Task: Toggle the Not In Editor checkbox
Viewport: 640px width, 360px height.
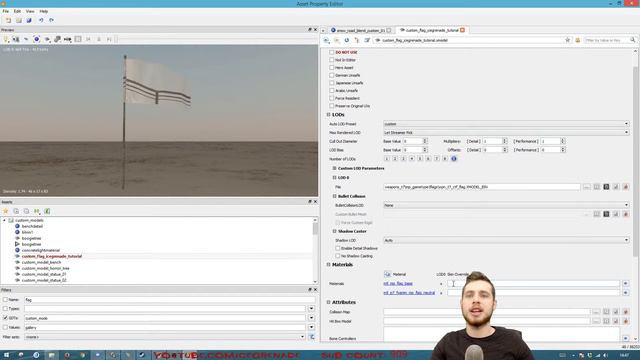Action: (332, 60)
